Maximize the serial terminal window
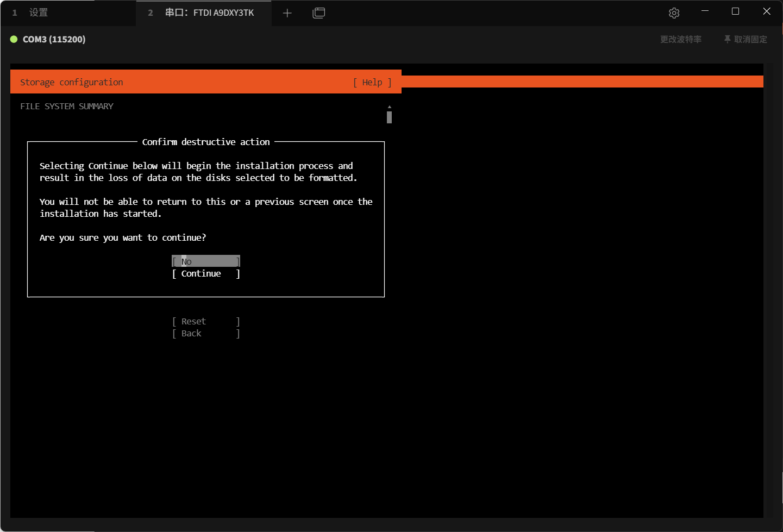Image resolution: width=783 pixels, height=532 pixels. pyautogui.click(x=735, y=11)
